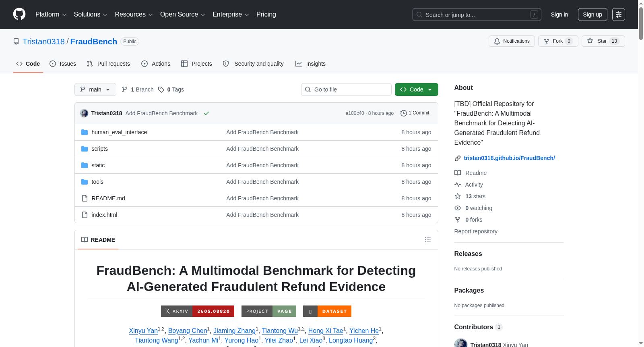
Task: Switch to the Pull requests tab
Action: pyautogui.click(x=108, y=64)
